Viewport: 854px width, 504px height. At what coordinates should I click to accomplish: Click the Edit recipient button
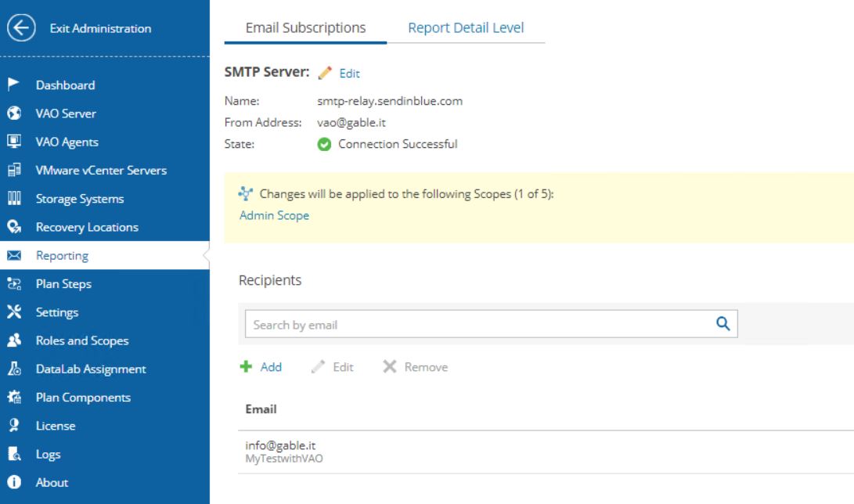(332, 367)
